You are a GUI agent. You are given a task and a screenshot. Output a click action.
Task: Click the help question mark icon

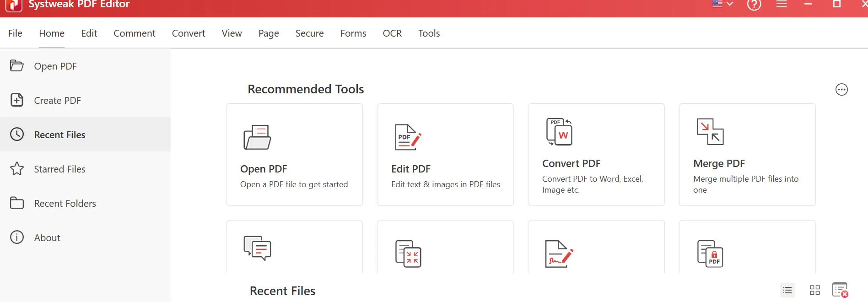tap(754, 5)
